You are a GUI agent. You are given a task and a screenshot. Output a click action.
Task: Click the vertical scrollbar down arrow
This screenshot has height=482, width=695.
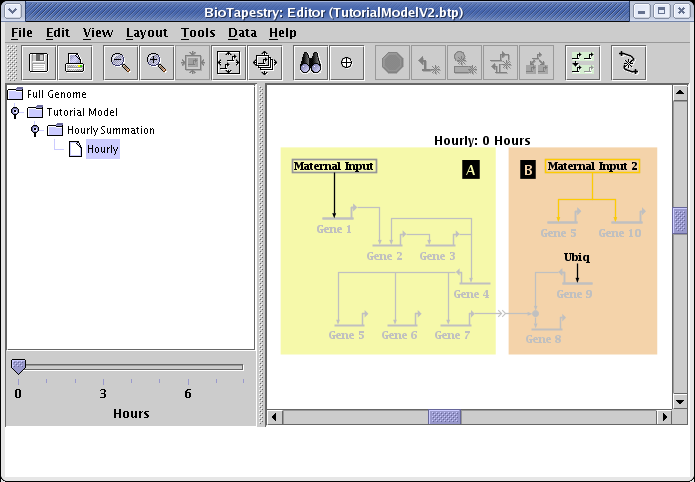pyautogui.click(x=680, y=400)
